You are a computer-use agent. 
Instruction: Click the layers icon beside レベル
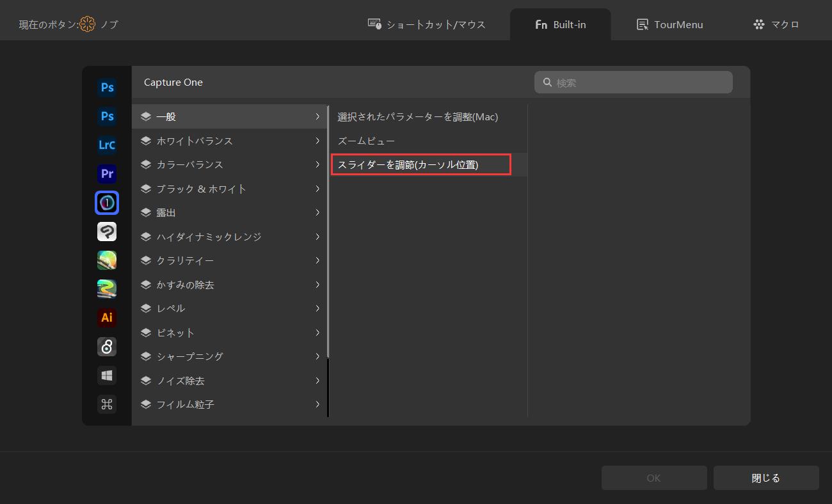(146, 308)
